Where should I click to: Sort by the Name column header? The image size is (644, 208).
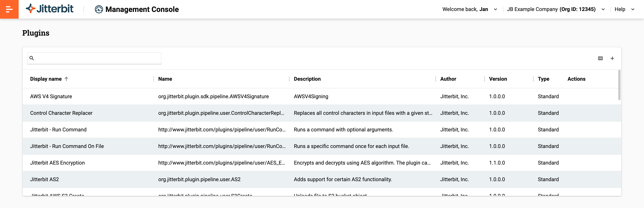click(x=165, y=79)
